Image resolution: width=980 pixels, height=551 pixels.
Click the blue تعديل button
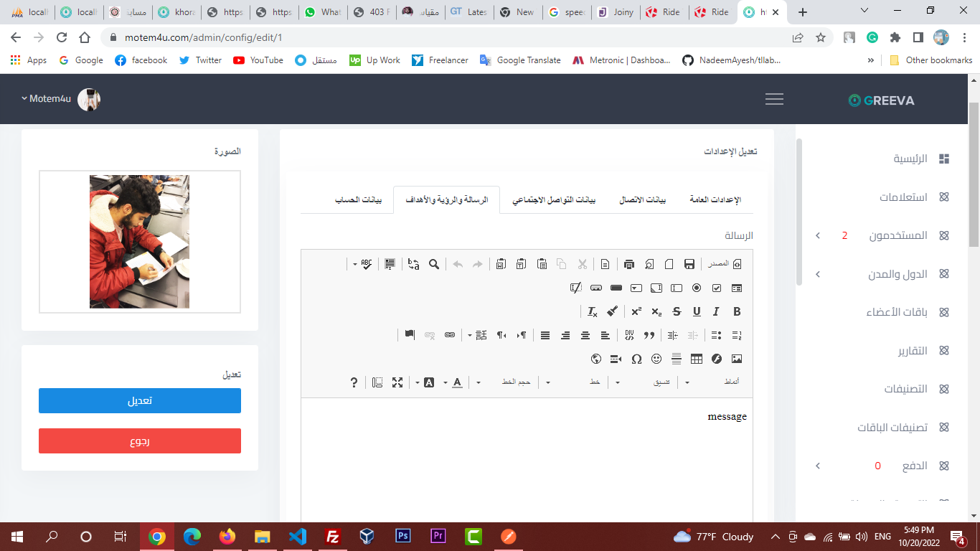(x=140, y=401)
